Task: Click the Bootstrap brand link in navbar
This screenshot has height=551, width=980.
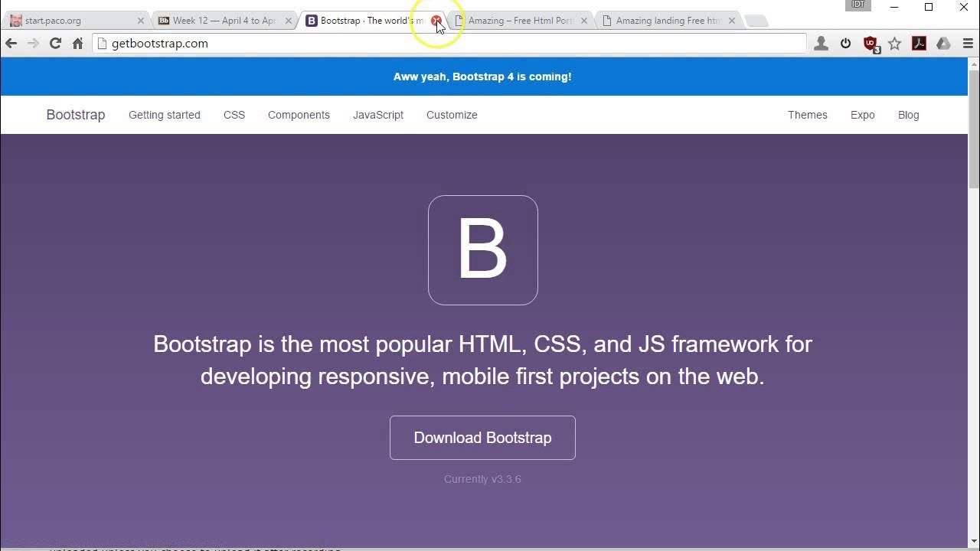Action: [76, 115]
